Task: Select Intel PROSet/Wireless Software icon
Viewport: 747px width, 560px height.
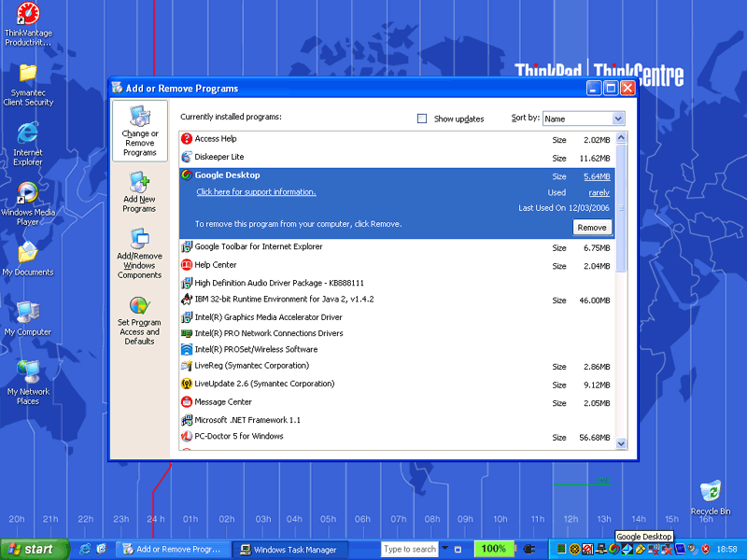Action: 187,349
